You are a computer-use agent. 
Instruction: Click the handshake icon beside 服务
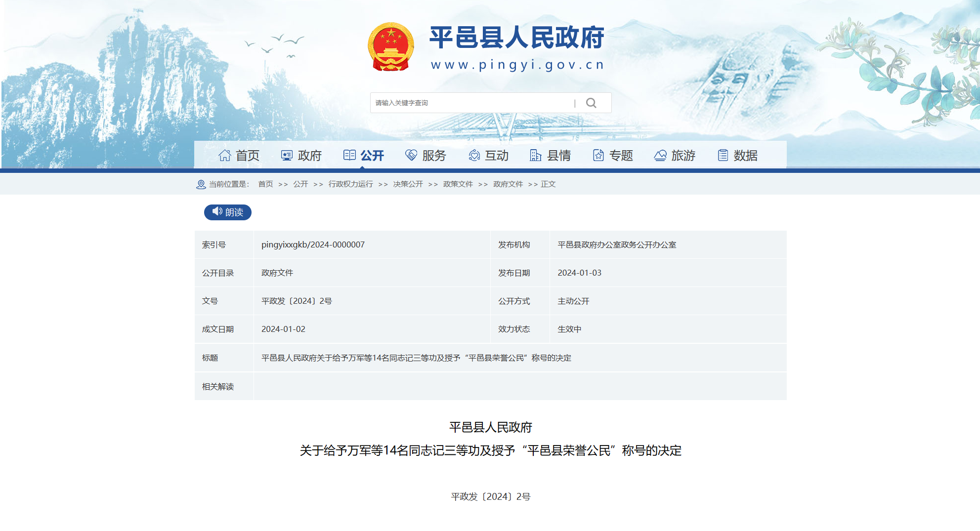coord(411,156)
